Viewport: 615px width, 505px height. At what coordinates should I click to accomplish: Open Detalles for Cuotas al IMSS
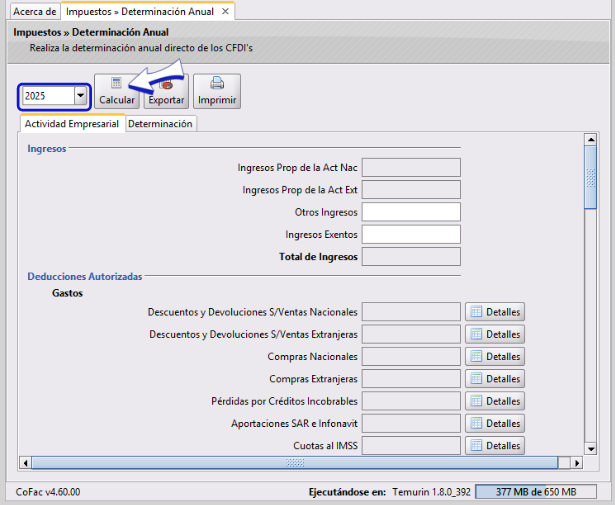coord(495,446)
